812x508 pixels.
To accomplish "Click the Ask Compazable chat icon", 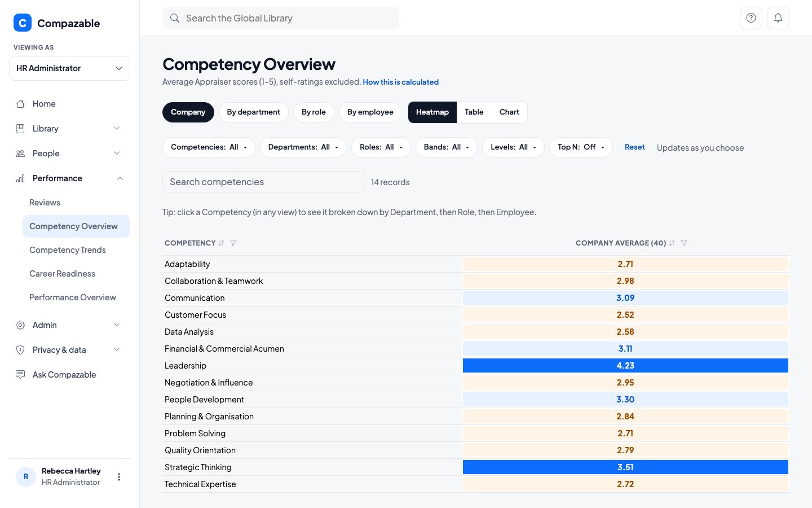I will pyautogui.click(x=20, y=375).
